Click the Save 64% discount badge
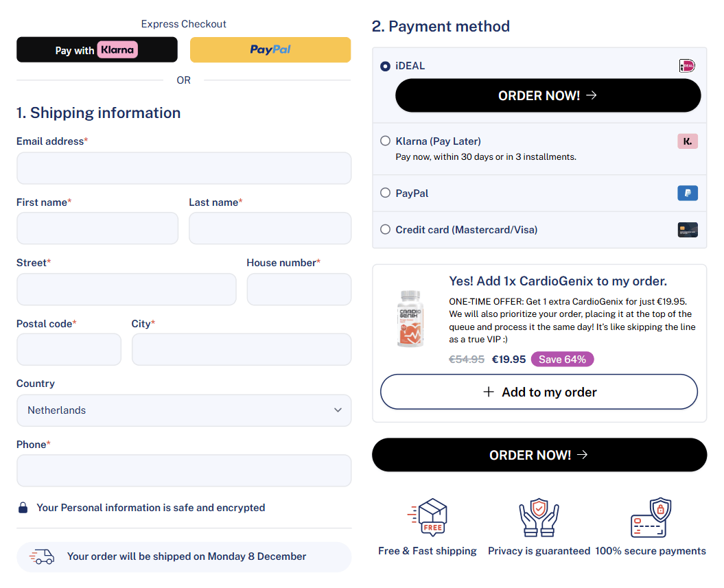Image resolution: width=724 pixels, height=588 pixels. 562,359
